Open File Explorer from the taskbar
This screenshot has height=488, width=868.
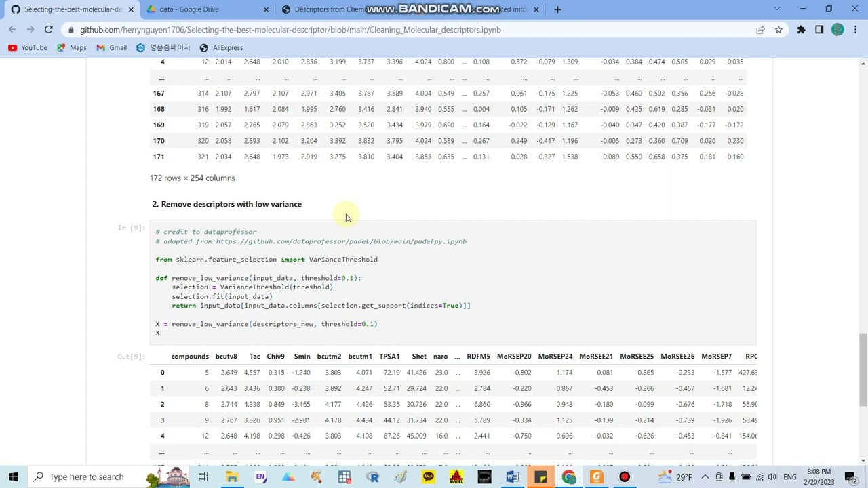click(232, 477)
